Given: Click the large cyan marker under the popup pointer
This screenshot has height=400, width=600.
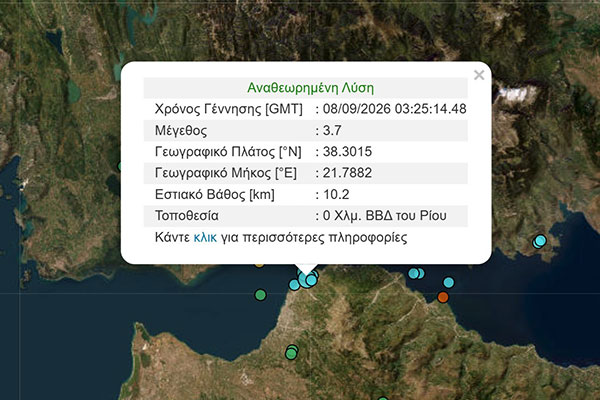Looking at the screenshot, I should 307,279.
